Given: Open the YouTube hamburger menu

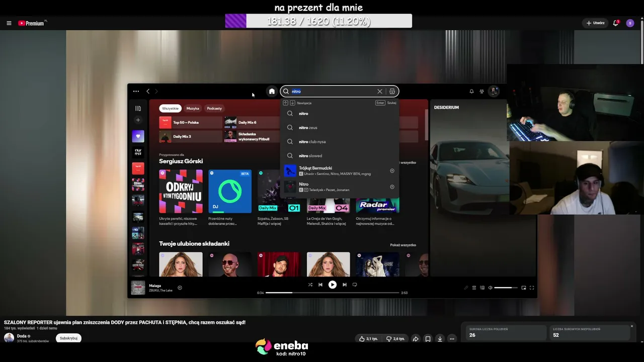Looking at the screenshot, I should [9, 23].
